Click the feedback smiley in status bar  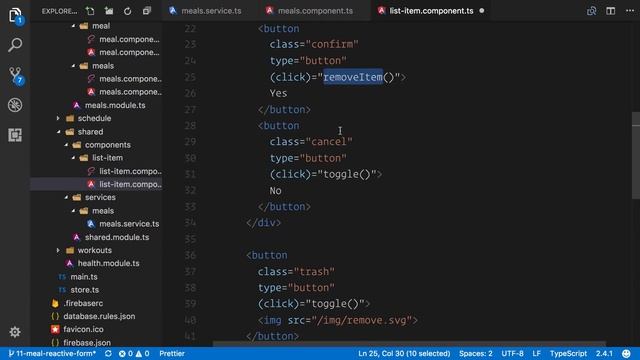(x=627, y=353)
